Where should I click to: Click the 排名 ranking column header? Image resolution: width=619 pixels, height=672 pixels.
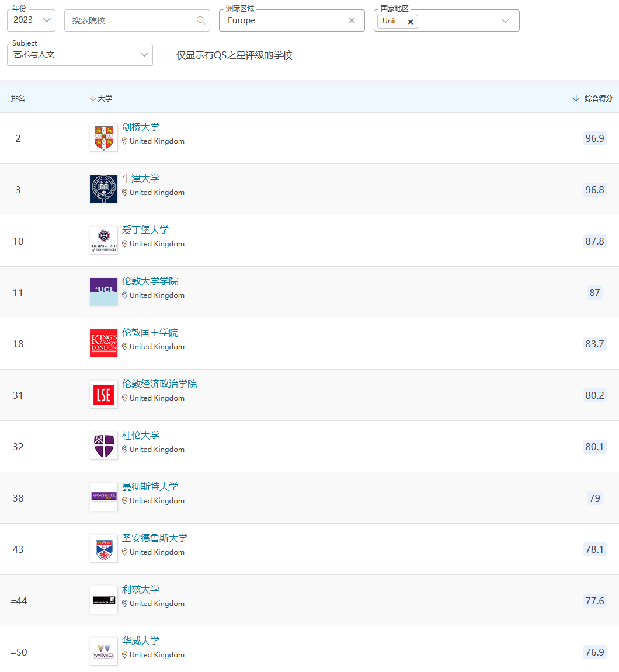tap(18, 99)
